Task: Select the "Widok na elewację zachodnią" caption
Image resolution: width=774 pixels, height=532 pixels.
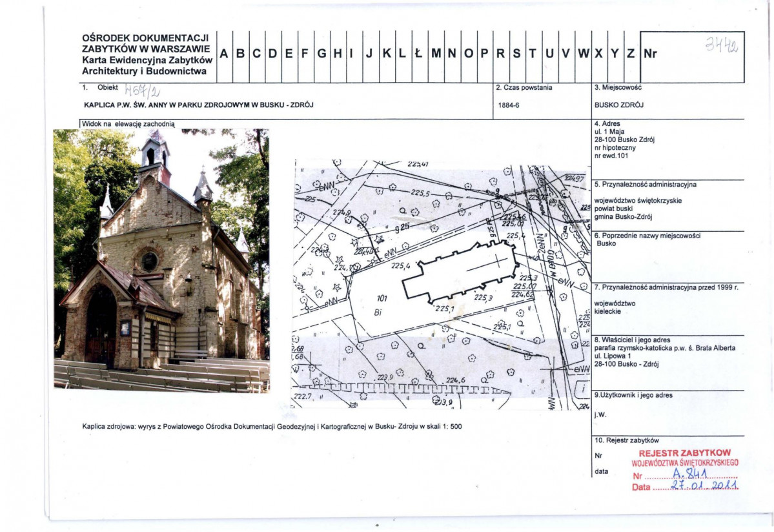Action: coord(128,123)
